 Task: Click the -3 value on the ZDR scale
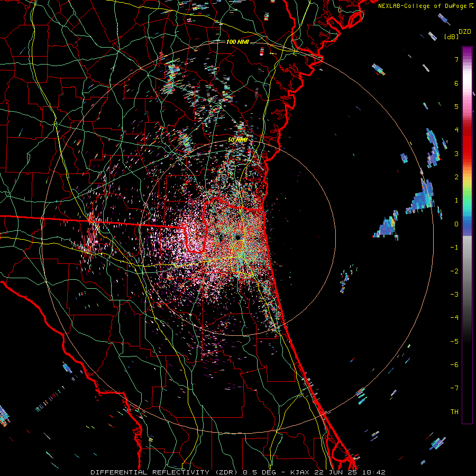click(454, 294)
